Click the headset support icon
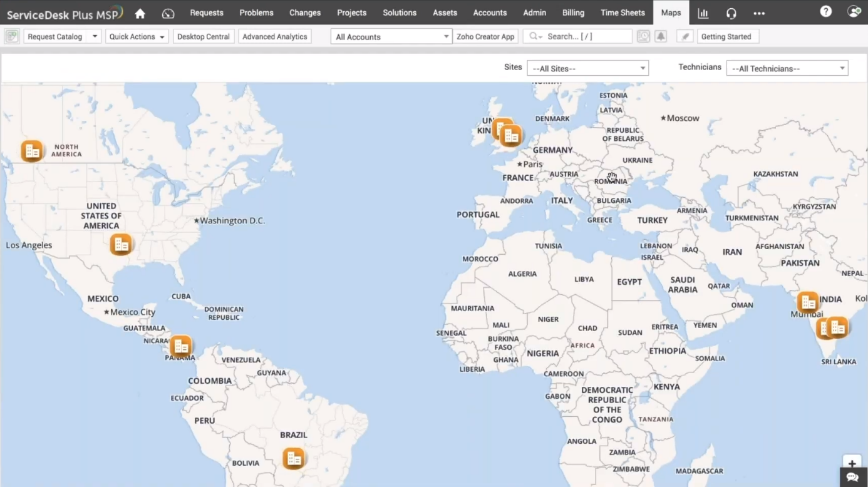 (x=731, y=13)
